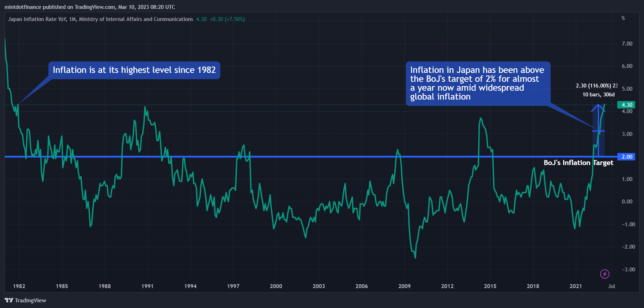Click the 'highest level since 1982' callout
This screenshot has height=308, width=644.
click(x=134, y=70)
